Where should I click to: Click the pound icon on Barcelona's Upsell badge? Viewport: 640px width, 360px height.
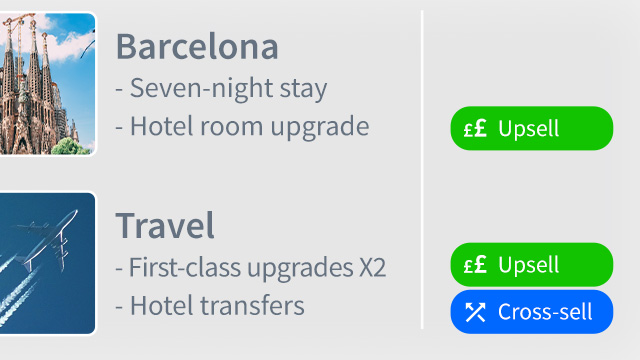(x=475, y=128)
